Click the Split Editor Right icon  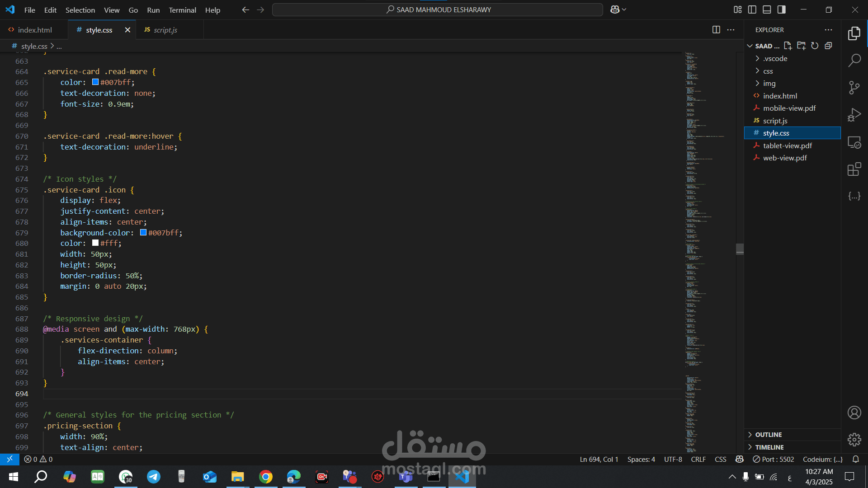716,30
